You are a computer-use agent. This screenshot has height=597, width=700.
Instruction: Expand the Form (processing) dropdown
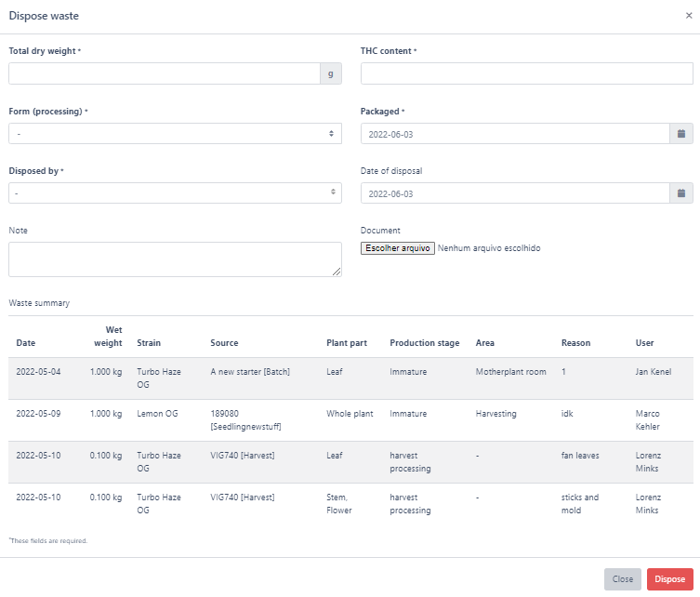click(176, 134)
